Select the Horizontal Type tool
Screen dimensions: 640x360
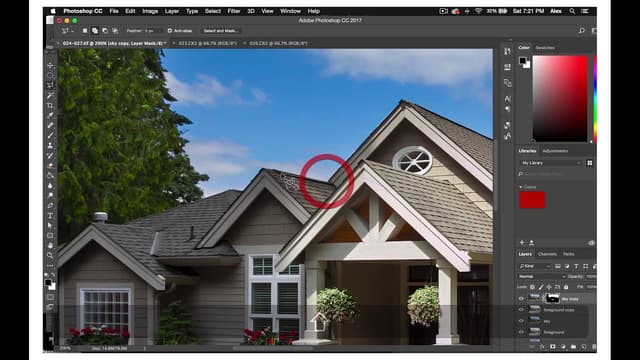pos(50,216)
